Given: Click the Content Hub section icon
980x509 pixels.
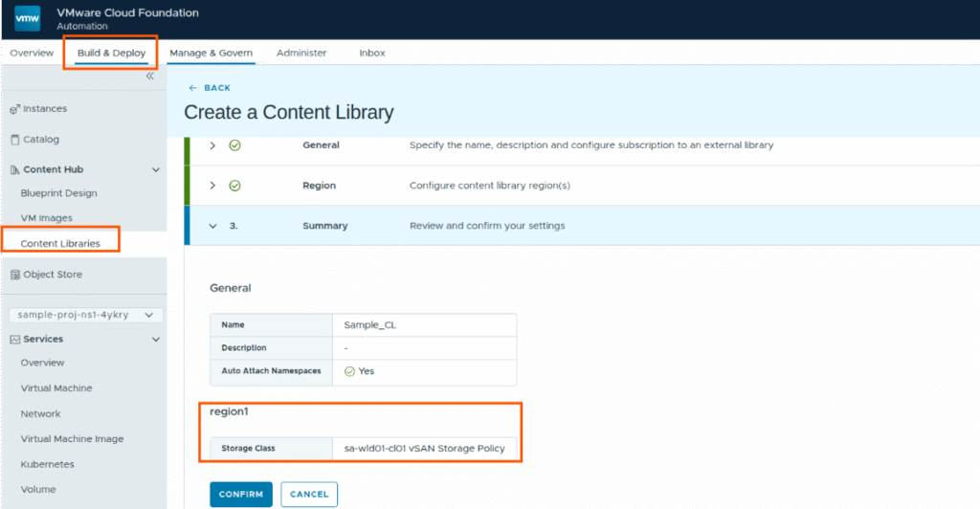Looking at the screenshot, I should (14, 170).
